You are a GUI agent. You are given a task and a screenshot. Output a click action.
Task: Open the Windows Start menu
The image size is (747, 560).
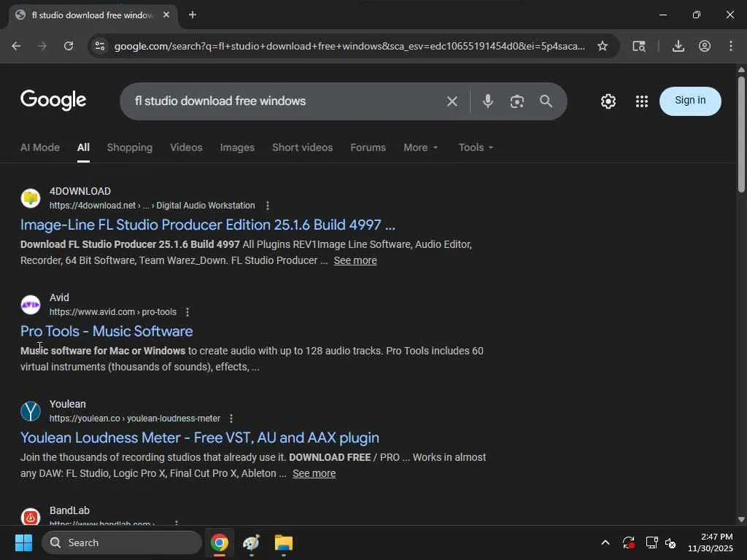(23, 542)
